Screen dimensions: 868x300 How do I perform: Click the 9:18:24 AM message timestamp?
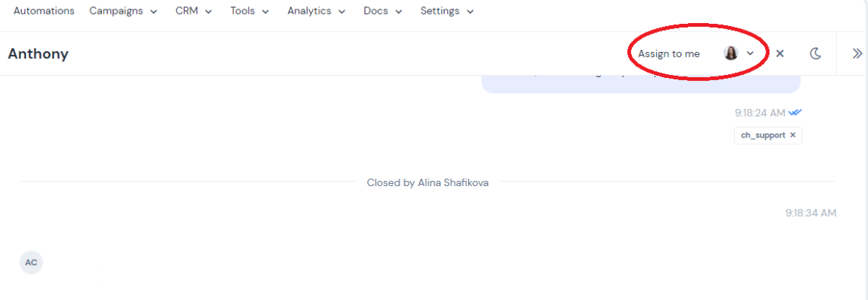[760, 113]
